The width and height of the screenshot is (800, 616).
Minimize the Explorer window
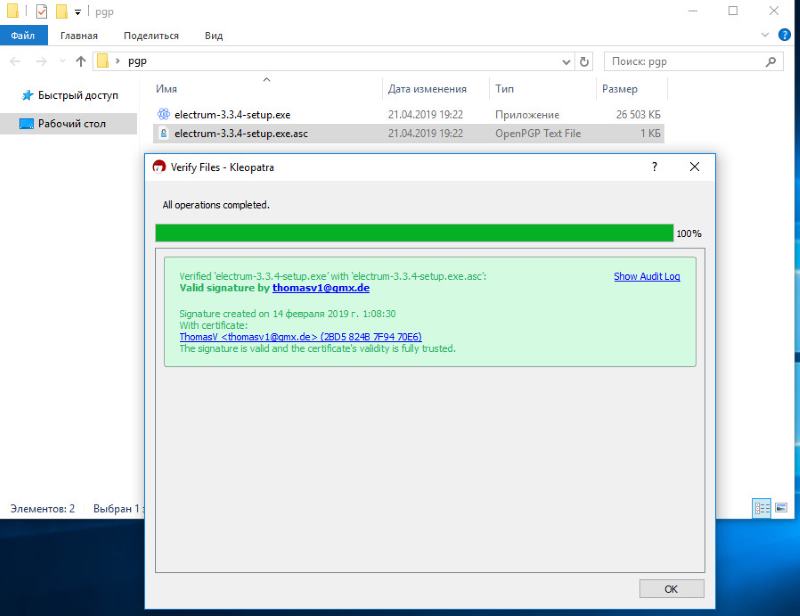click(693, 11)
